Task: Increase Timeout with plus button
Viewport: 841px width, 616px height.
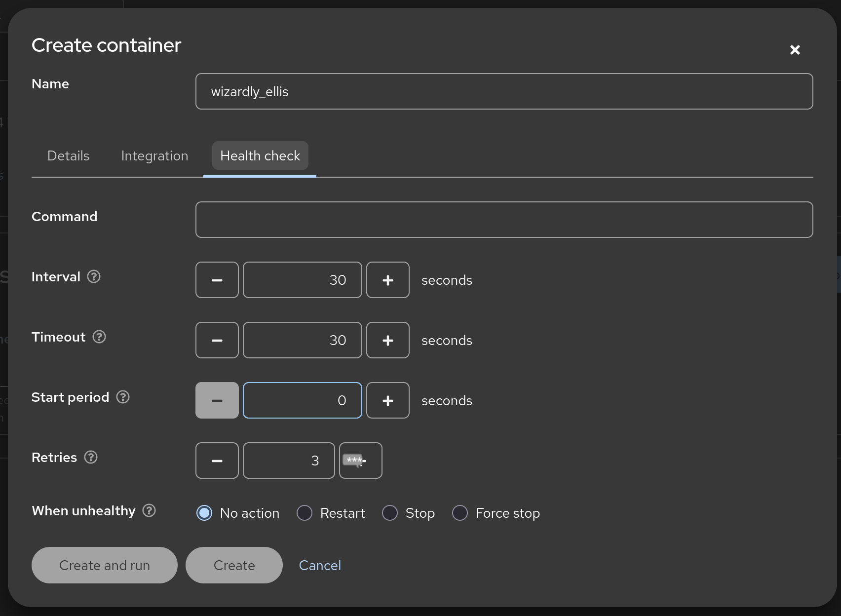Action: (388, 340)
